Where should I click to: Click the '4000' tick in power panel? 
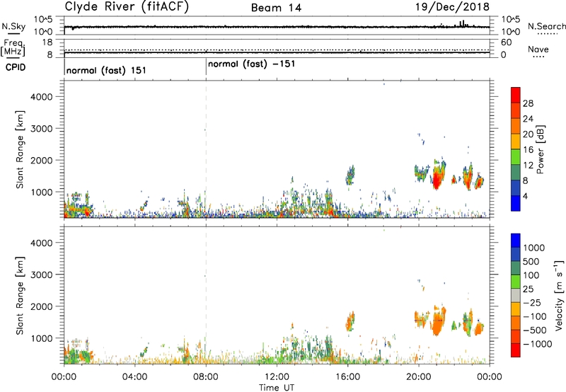coord(41,97)
